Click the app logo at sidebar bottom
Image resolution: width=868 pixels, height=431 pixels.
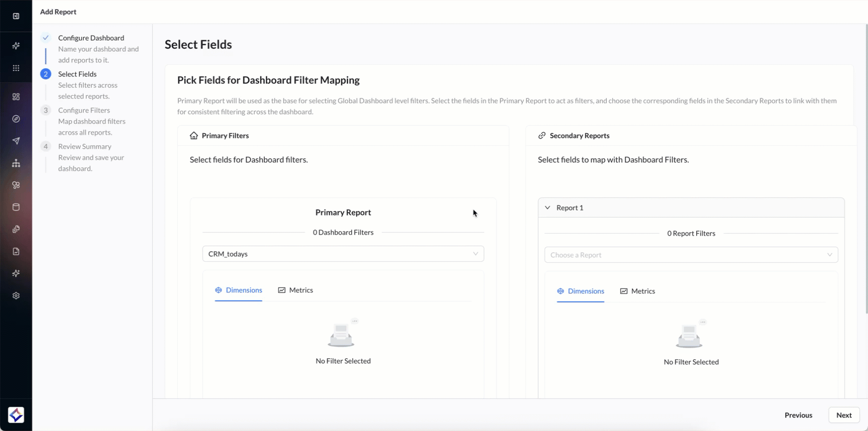click(x=16, y=415)
